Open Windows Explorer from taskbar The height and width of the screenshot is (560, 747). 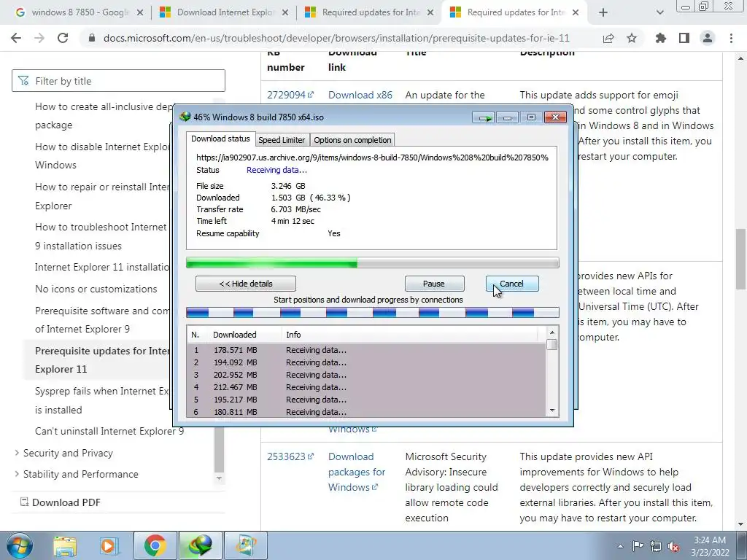coord(65,545)
